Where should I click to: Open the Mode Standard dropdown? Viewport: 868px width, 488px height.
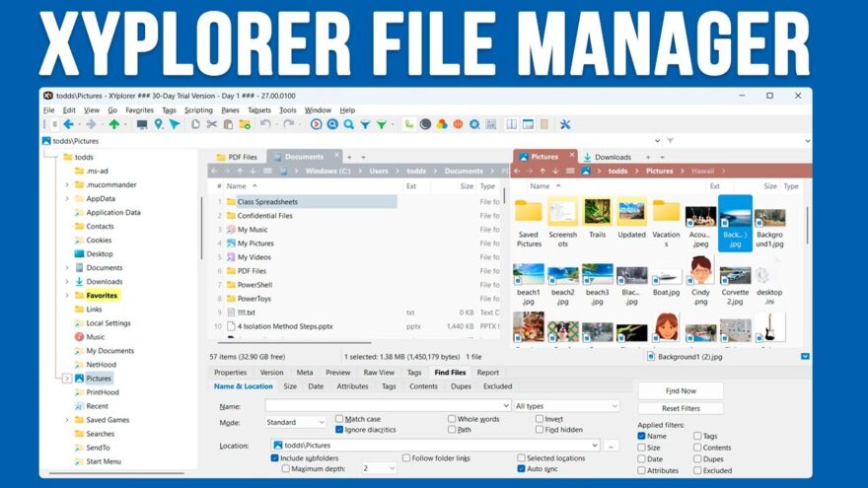[x=296, y=422]
